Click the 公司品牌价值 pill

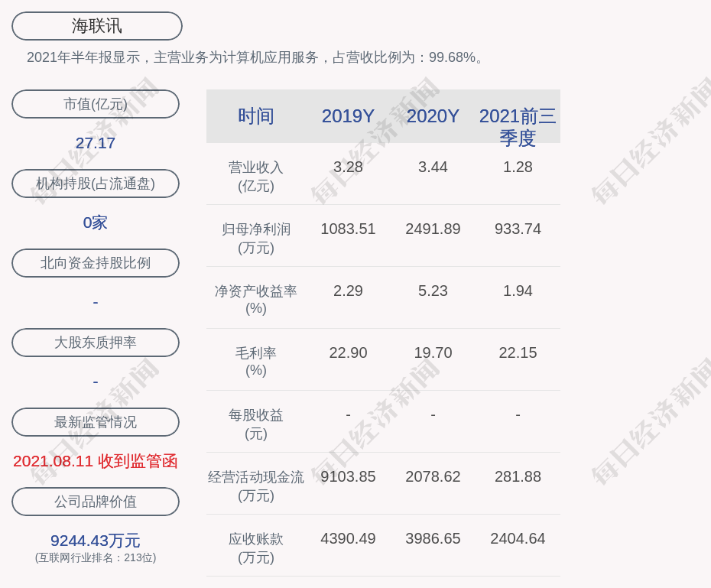point(96,502)
